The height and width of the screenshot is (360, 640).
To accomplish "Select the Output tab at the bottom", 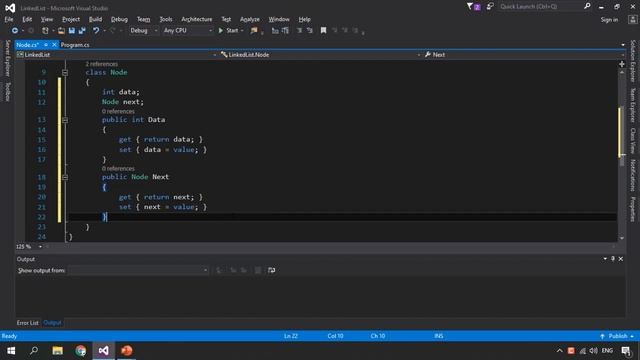I will 52,323.
